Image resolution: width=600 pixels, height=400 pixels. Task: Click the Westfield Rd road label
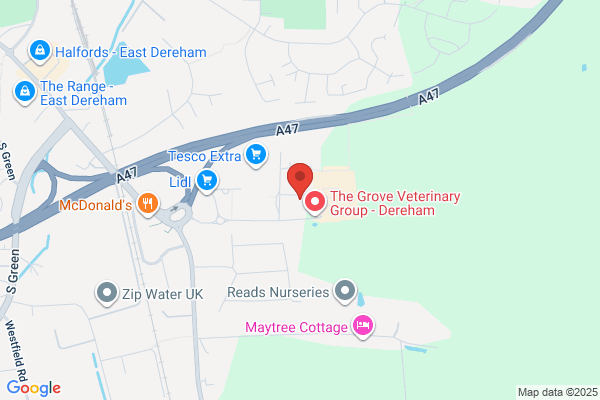17,349
